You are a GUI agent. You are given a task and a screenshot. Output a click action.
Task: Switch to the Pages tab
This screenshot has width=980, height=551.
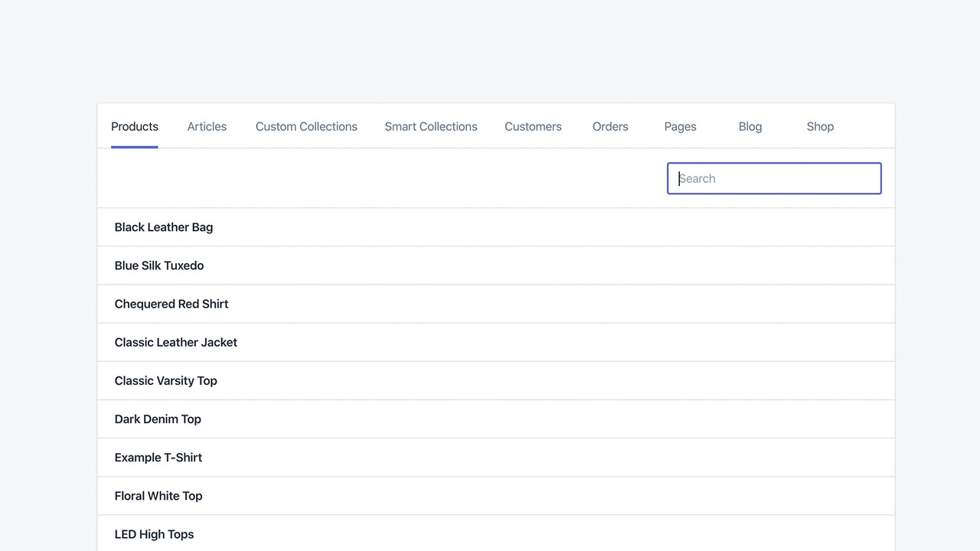click(x=680, y=126)
